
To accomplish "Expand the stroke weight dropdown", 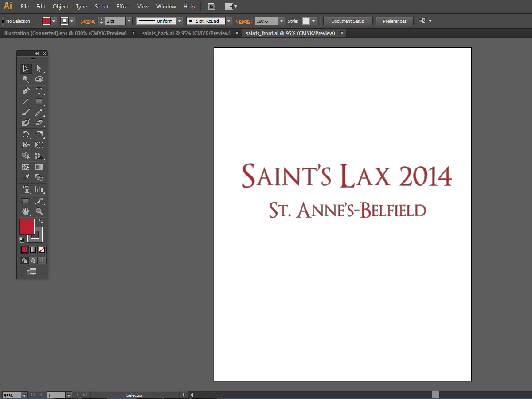I will (129, 21).
